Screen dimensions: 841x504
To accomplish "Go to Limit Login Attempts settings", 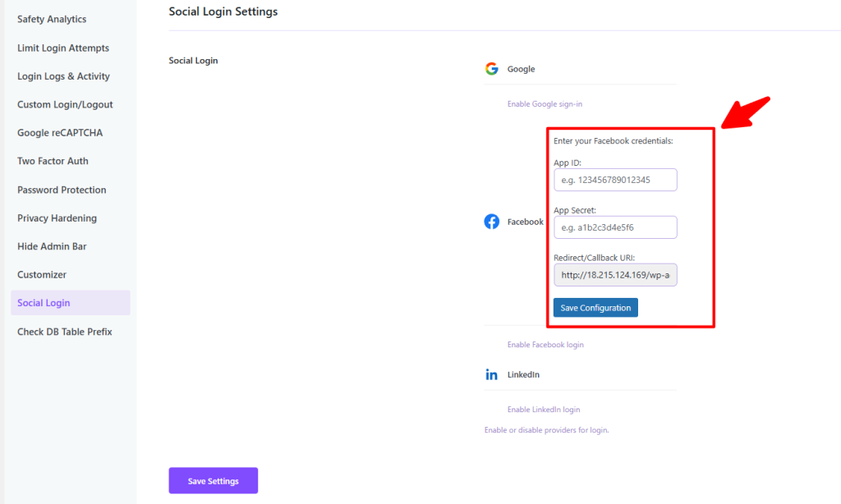I will coord(63,48).
